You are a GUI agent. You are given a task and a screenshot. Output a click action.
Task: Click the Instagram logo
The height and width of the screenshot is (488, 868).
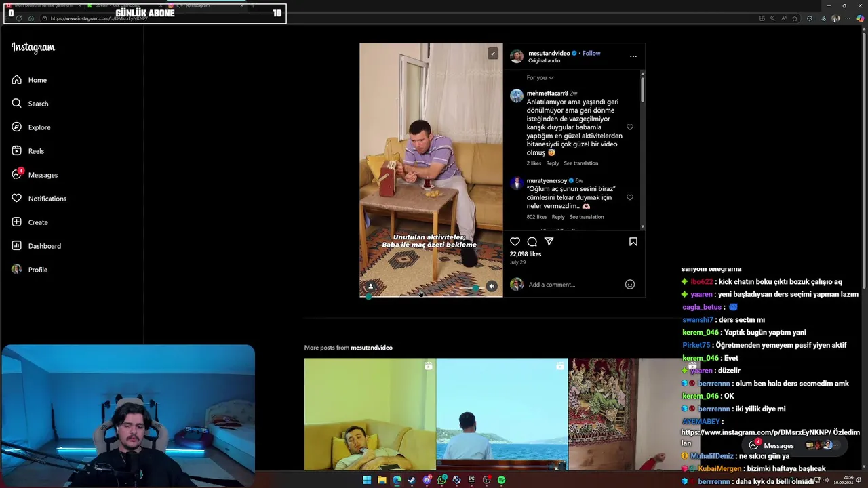(33, 47)
